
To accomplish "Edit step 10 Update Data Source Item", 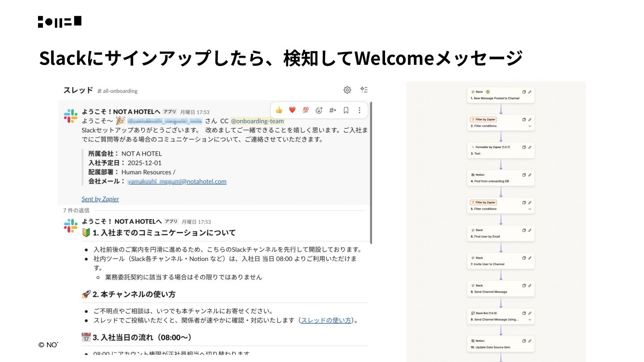I will pyautogui.click(x=530, y=341).
